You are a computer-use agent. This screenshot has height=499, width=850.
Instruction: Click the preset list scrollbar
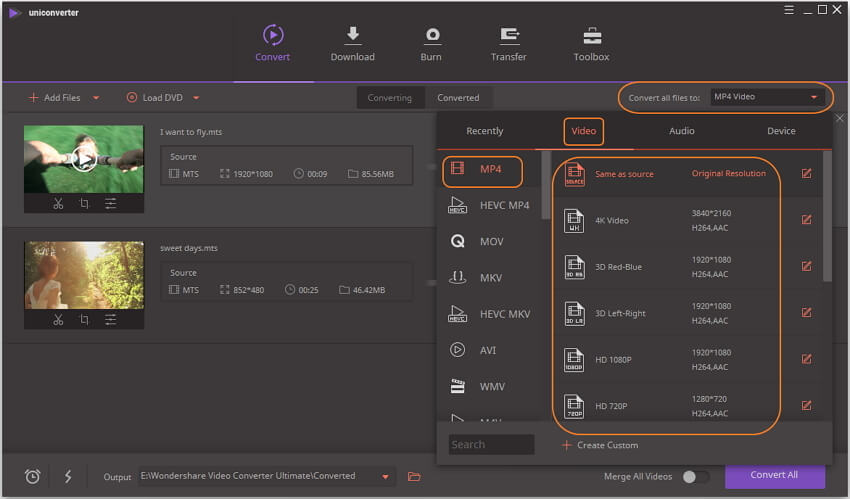coord(827,217)
